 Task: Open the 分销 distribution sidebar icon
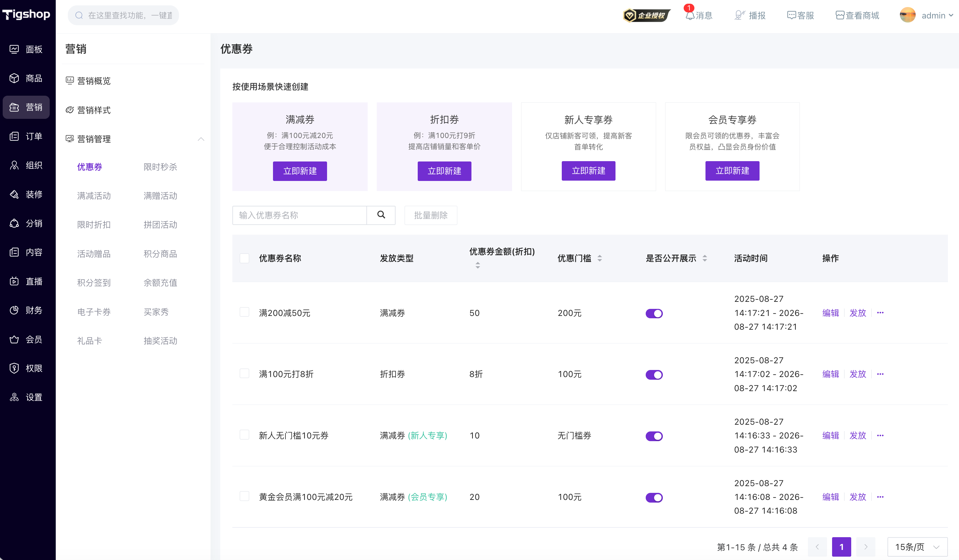tap(14, 223)
